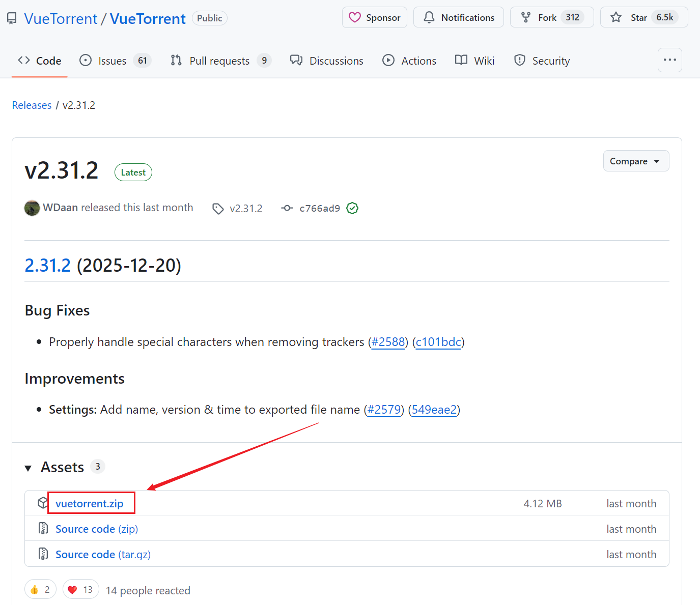Click the package icon beside vuetorrent.zip

click(42, 502)
